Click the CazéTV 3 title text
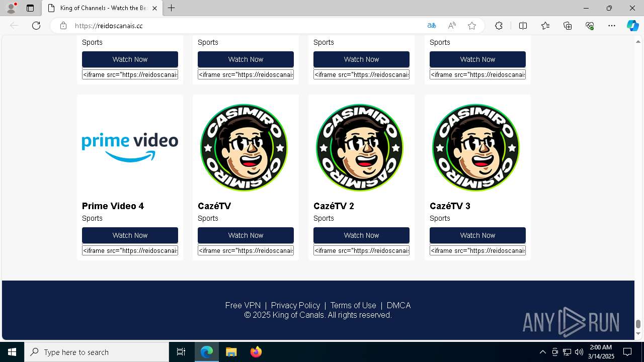 [x=450, y=206]
